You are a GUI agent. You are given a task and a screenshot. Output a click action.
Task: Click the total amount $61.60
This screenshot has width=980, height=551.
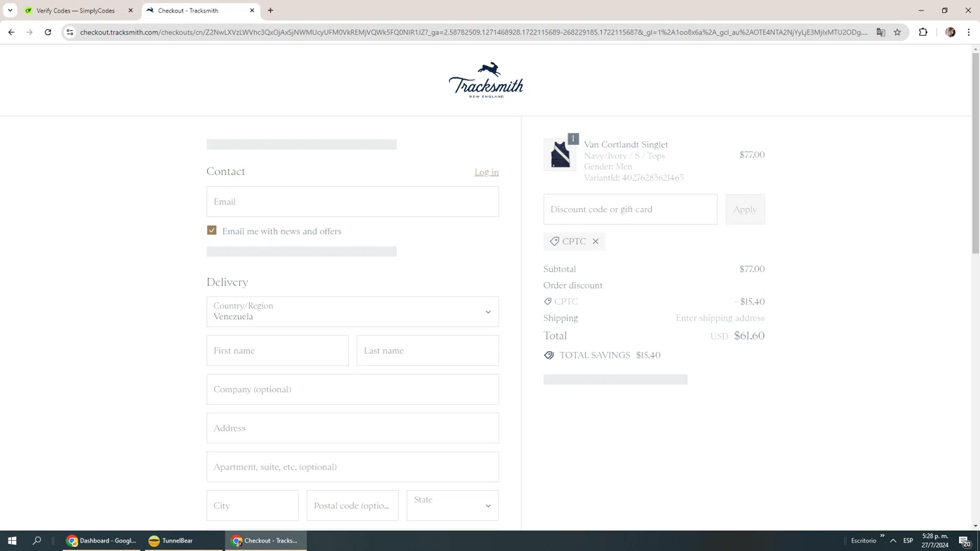(x=749, y=336)
